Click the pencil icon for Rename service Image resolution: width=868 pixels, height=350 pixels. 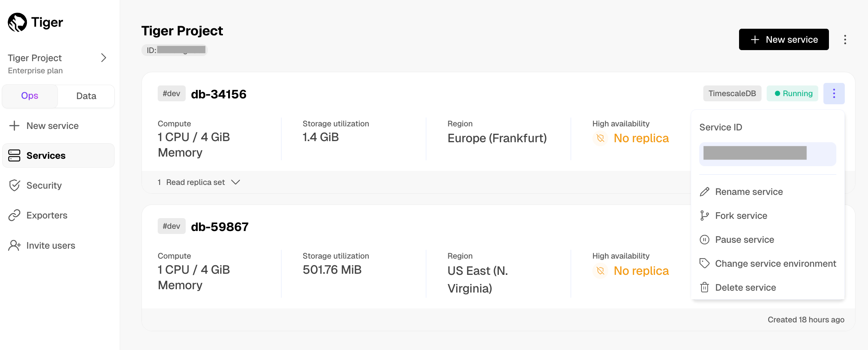click(x=704, y=192)
